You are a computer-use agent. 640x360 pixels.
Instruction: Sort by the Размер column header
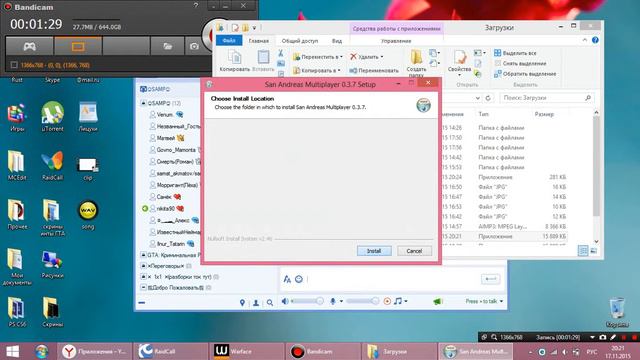[x=544, y=114]
